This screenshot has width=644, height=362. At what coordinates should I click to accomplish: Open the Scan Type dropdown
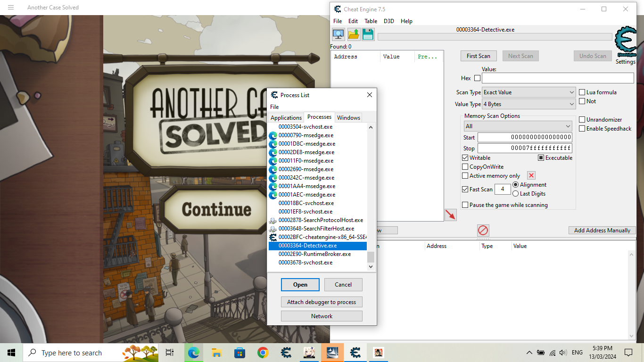[x=528, y=92]
